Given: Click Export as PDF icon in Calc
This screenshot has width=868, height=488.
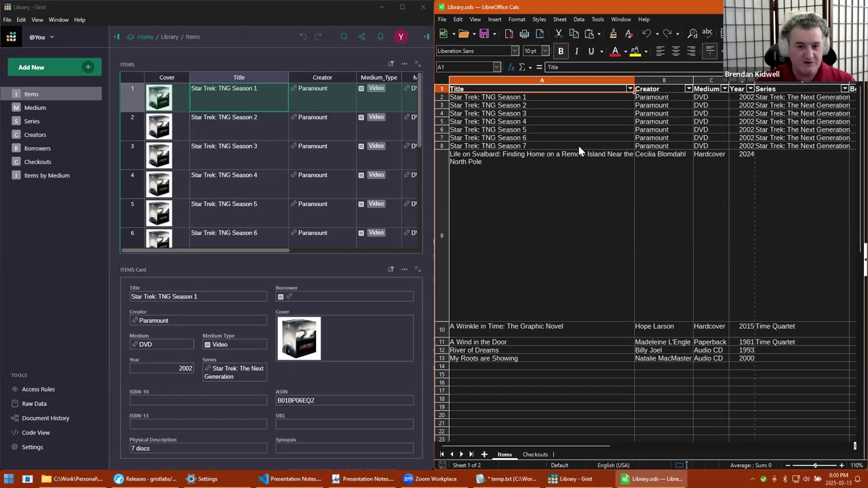Looking at the screenshot, I should coord(509,33).
